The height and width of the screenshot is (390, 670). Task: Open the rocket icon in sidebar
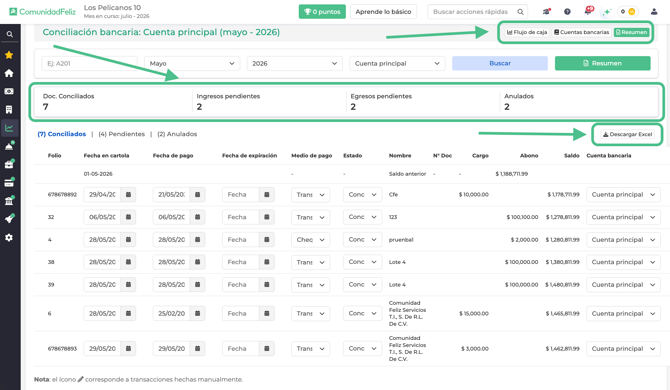[9, 219]
